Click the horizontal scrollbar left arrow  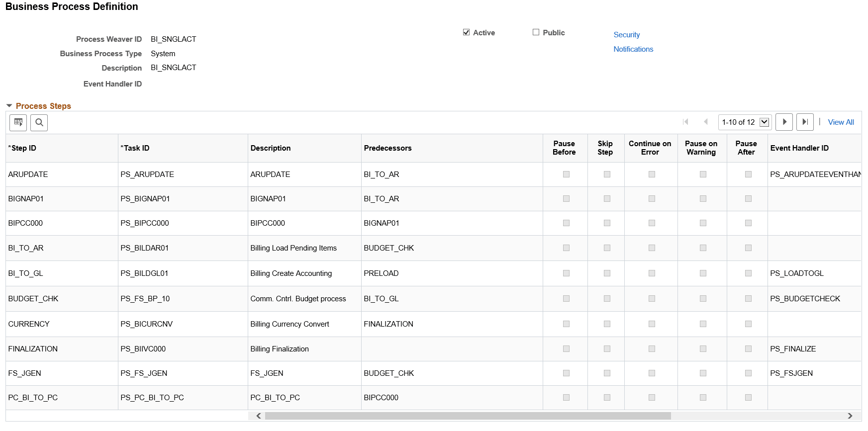(x=259, y=416)
